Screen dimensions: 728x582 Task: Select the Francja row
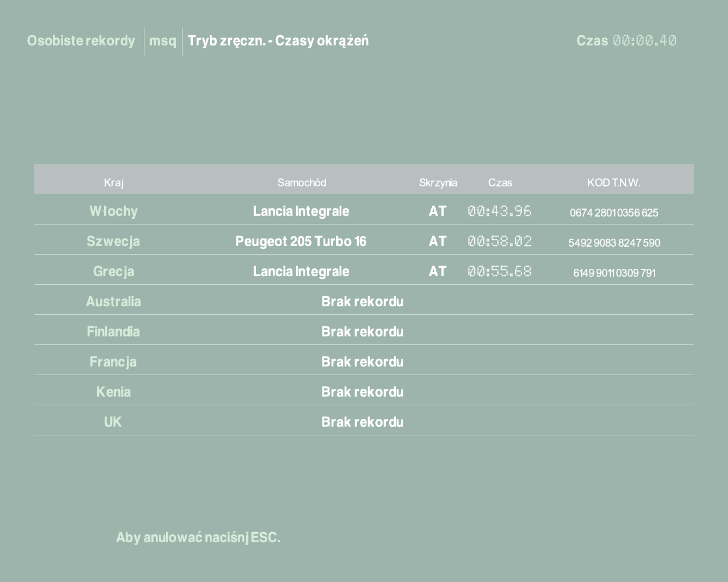tap(113, 362)
